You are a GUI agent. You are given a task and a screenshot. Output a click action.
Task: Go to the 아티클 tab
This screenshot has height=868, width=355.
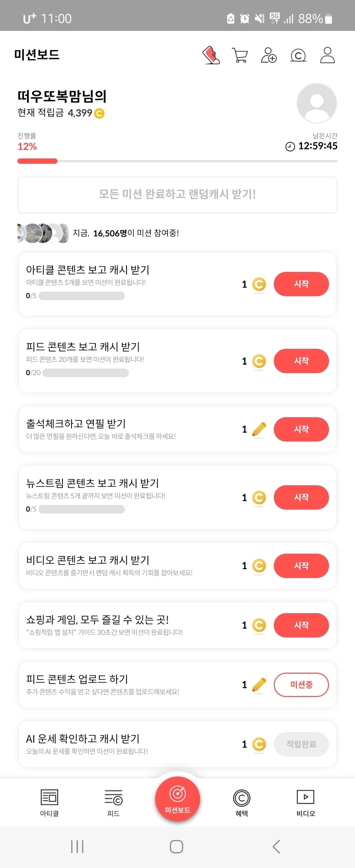point(49,803)
